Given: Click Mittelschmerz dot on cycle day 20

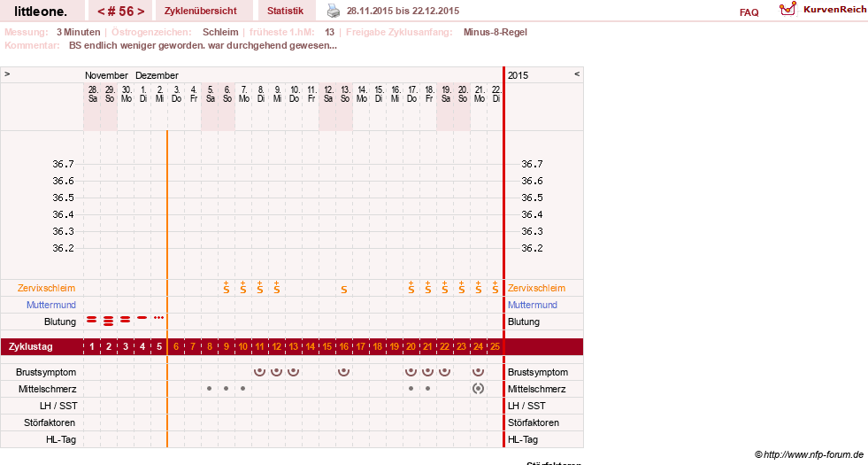Looking at the screenshot, I should coord(411,389).
